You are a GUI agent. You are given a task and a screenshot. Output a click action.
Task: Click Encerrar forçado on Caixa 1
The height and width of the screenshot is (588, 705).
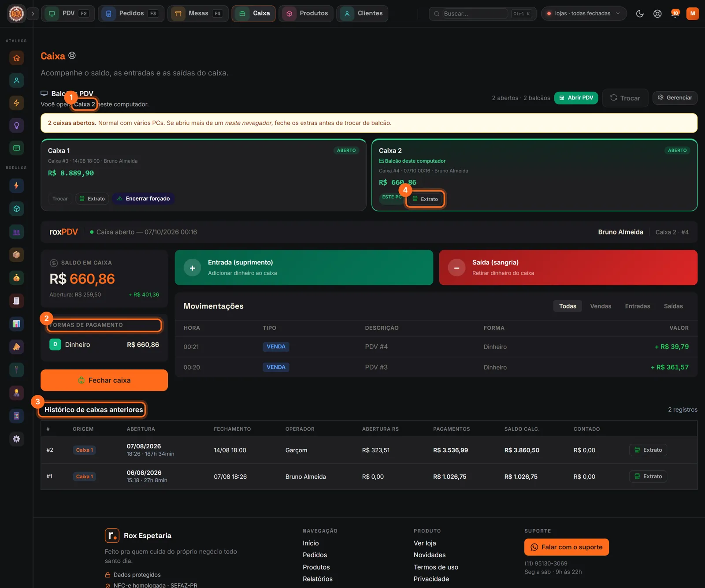coord(144,199)
